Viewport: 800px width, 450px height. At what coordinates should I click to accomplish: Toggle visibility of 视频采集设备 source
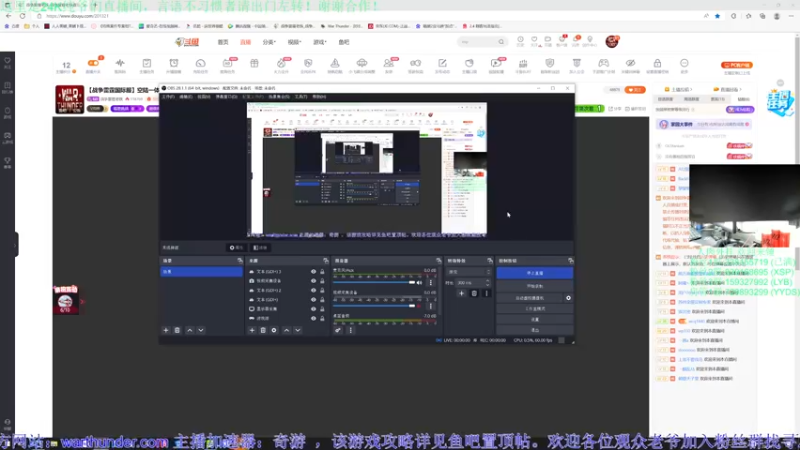pyautogui.click(x=313, y=281)
